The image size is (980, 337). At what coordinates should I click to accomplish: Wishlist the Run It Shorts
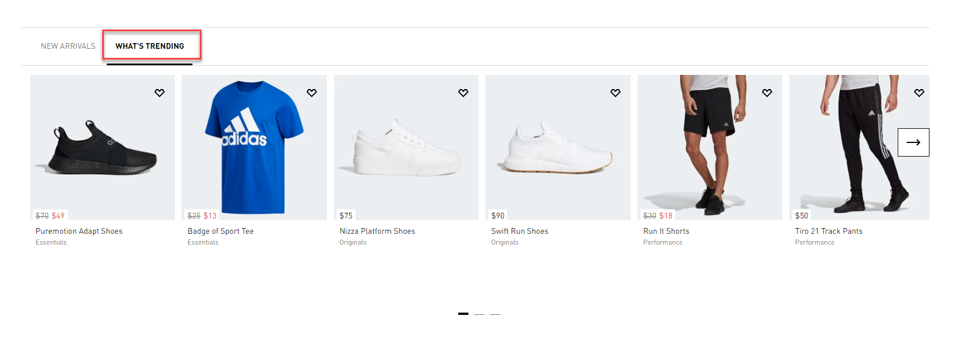point(767,92)
